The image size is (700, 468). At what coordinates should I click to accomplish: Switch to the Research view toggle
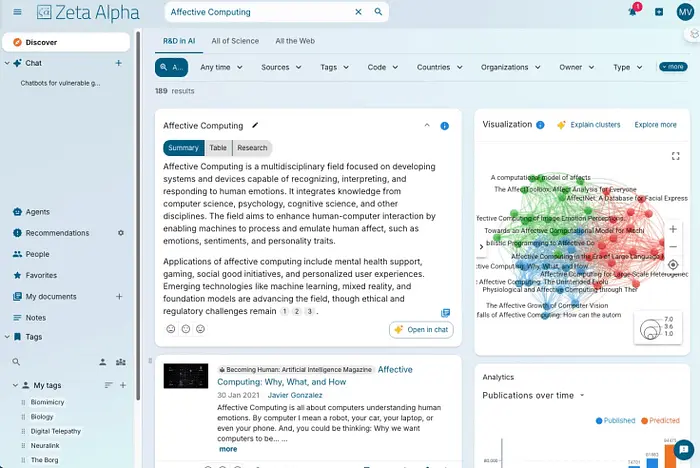point(252,148)
